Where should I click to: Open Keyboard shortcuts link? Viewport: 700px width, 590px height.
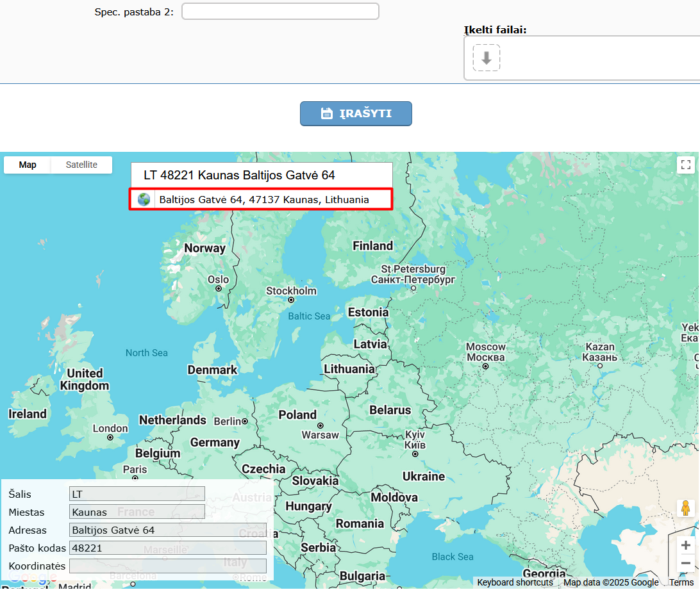tap(515, 582)
